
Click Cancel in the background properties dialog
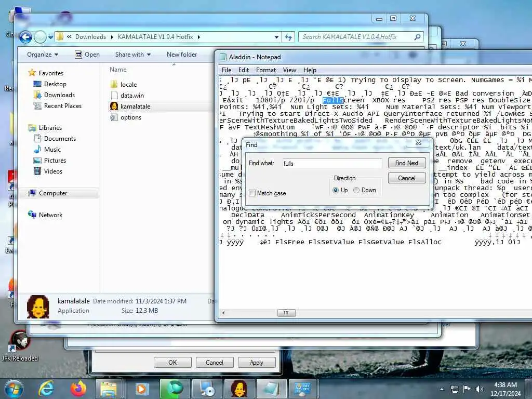click(x=215, y=362)
